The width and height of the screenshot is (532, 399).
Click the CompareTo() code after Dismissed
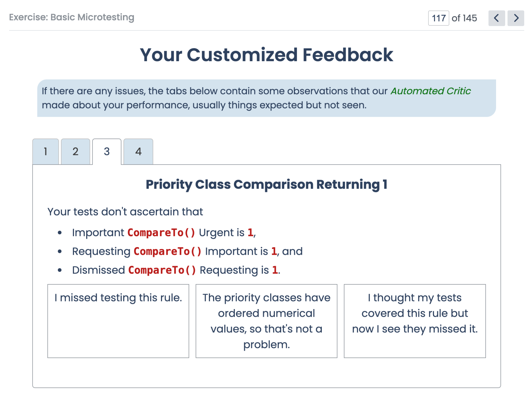pos(162,270)
